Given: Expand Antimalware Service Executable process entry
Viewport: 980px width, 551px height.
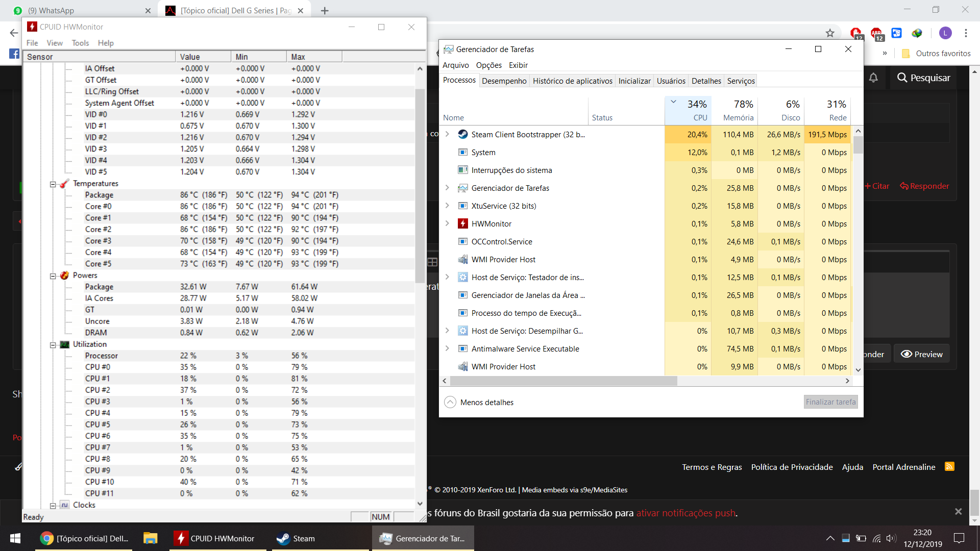Looking at the screenshot, I should tap(447, 348).
